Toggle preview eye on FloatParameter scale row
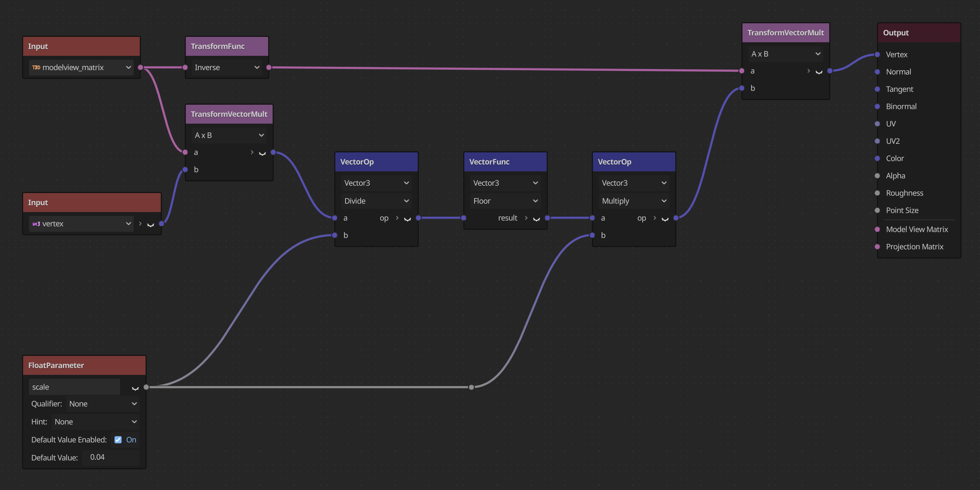980x490 pixels. pos(135,388)
